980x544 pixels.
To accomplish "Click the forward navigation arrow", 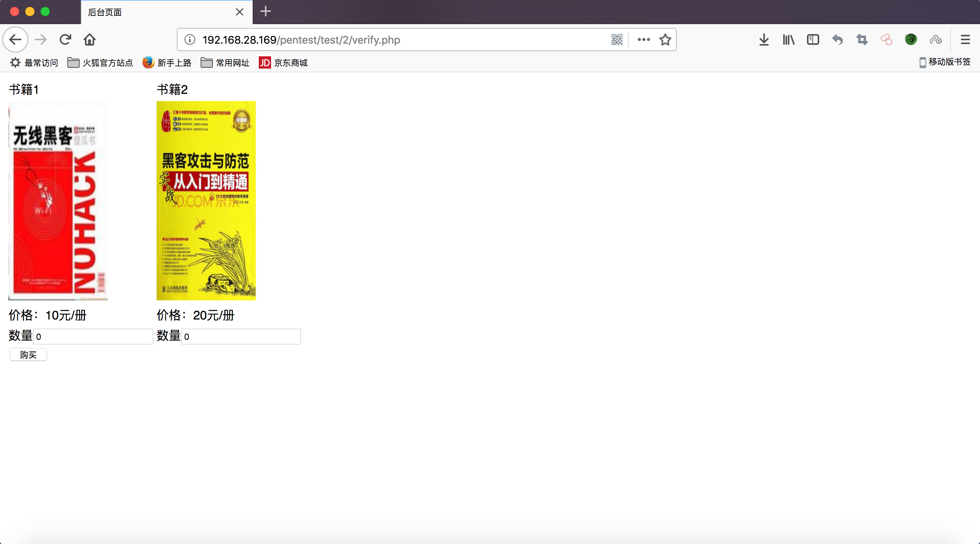I will pyautogui.click(x=41, y=39).
